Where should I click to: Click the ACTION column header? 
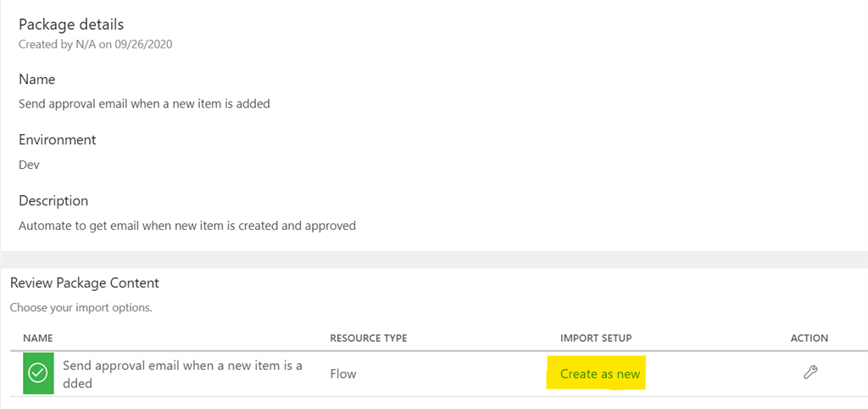809,338
